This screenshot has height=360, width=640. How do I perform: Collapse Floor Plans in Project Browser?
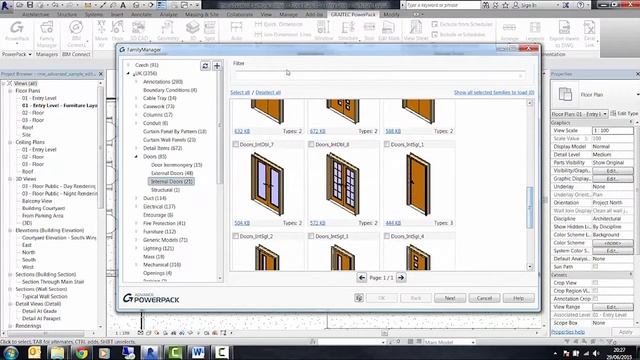point(10,91)
